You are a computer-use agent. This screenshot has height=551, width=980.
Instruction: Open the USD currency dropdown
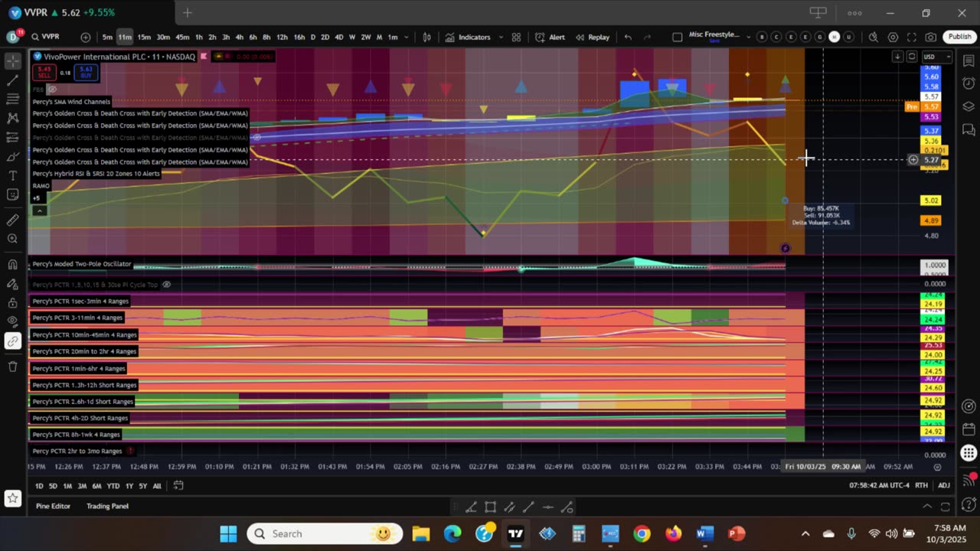pyautogui.click(x=936, y=57)
